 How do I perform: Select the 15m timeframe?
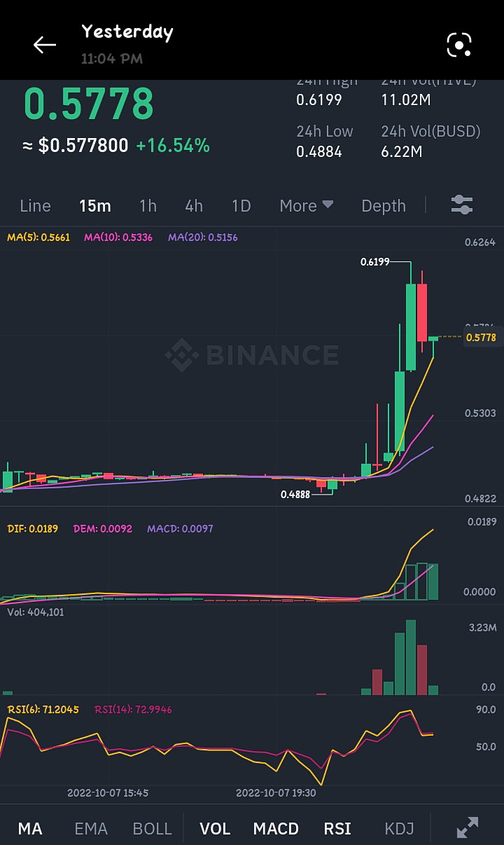94,205
